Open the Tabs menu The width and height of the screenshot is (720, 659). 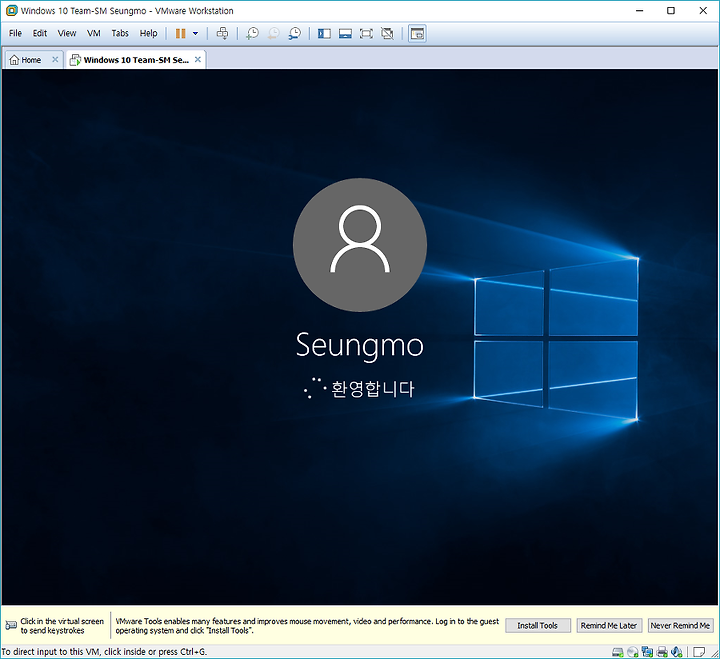click(x=120, y=33)
